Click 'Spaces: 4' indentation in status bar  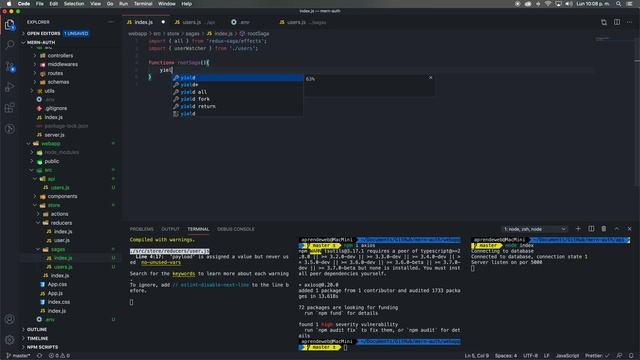506,356
